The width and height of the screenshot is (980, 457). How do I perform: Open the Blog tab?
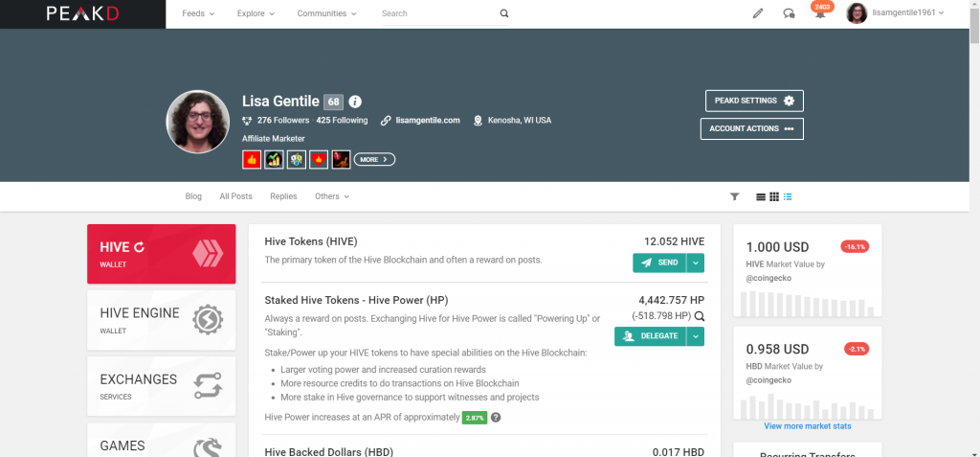pyautogui.click(x=193, y=196)
